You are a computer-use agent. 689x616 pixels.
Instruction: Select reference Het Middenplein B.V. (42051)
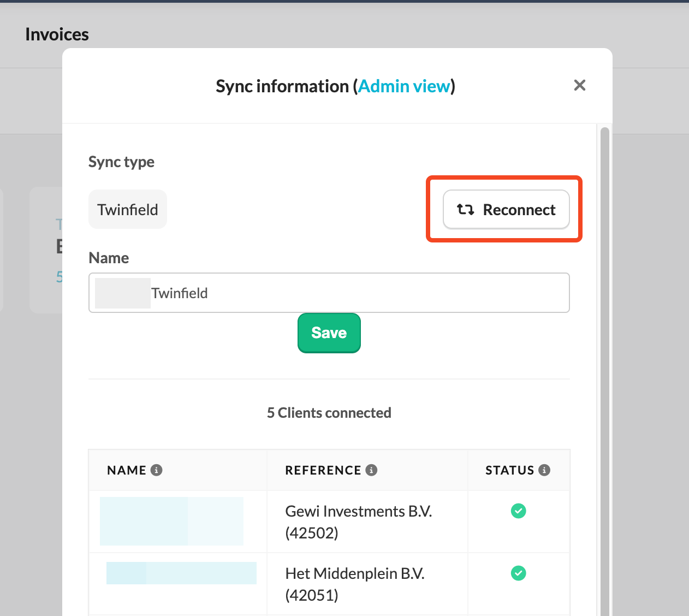click(x=355, y=584)
